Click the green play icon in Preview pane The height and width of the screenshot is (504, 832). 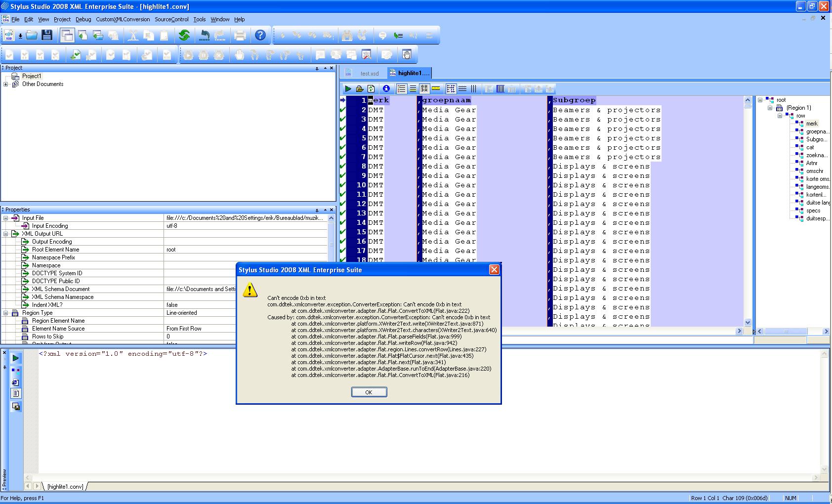[16, 358]
